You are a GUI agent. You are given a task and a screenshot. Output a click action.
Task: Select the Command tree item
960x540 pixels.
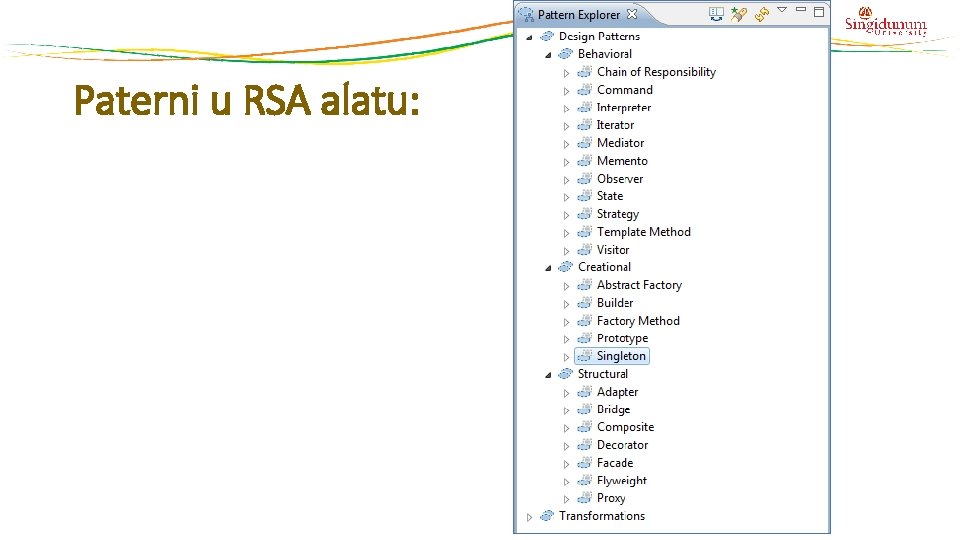pyautogui.click(x=624, y=90)
